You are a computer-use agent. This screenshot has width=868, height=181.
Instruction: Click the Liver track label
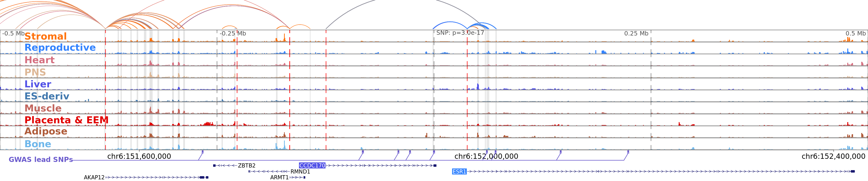click(x=38, y=84)
